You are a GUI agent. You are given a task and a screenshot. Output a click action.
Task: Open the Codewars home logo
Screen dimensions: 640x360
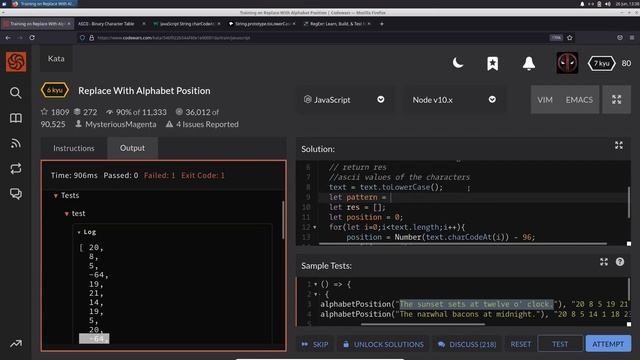point(16,62)
